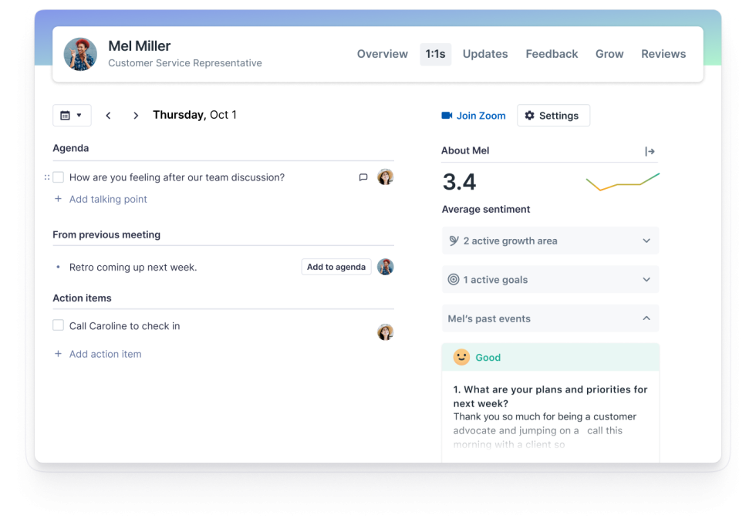Click Add to agenda button

(336, 267)
